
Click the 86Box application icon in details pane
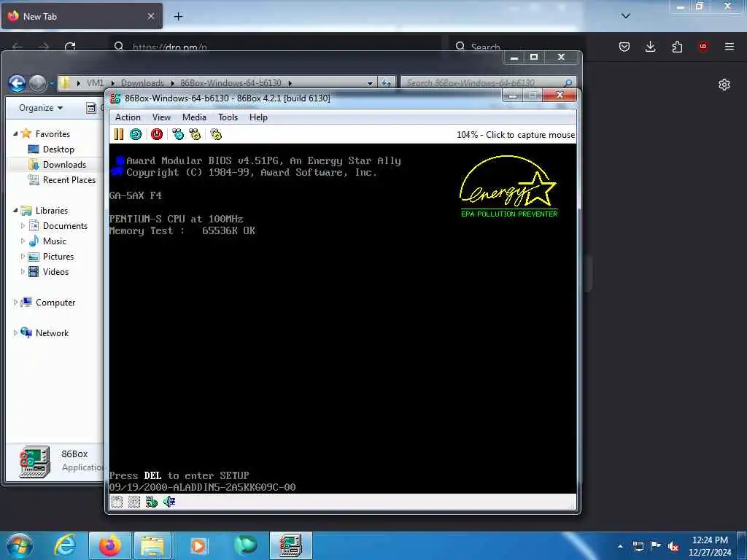[35, 461]
